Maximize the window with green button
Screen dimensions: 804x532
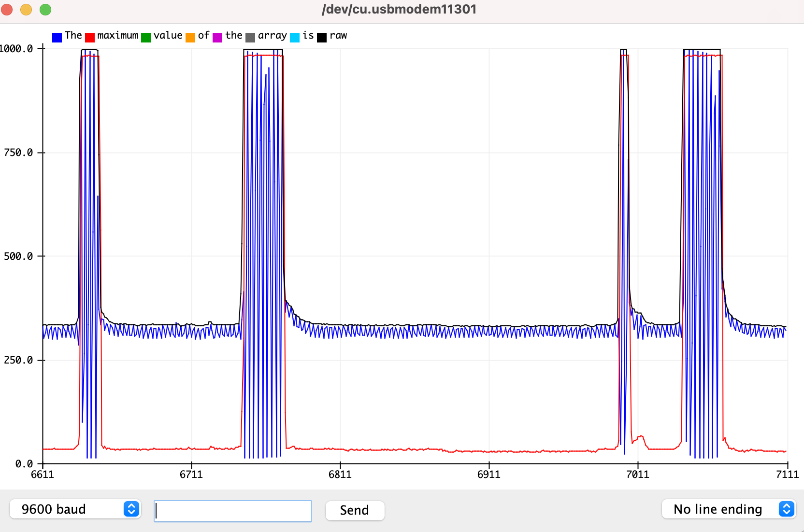[45, 10]
